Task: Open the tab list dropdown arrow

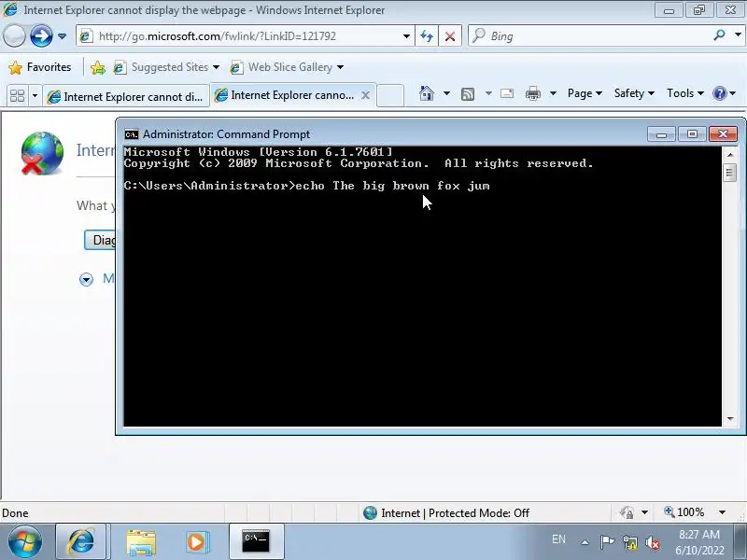Action: coord(35,96)
